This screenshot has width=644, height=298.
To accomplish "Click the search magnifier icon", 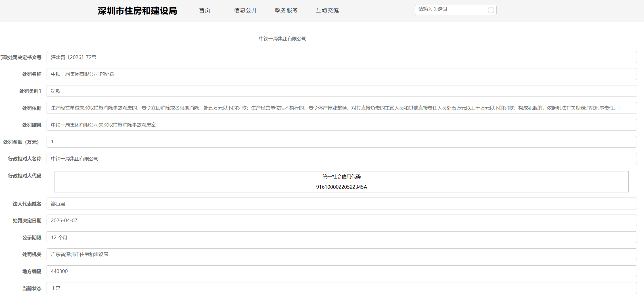I will coord(491,11).
